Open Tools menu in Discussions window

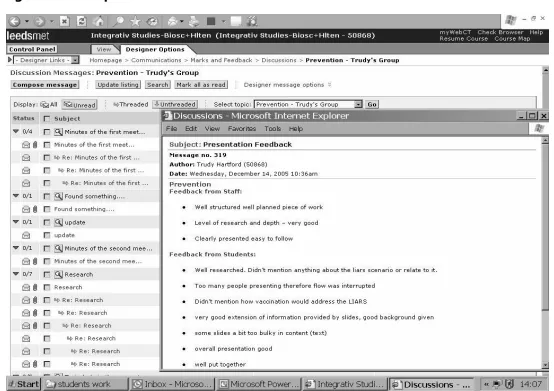click(x=272, y=129)
